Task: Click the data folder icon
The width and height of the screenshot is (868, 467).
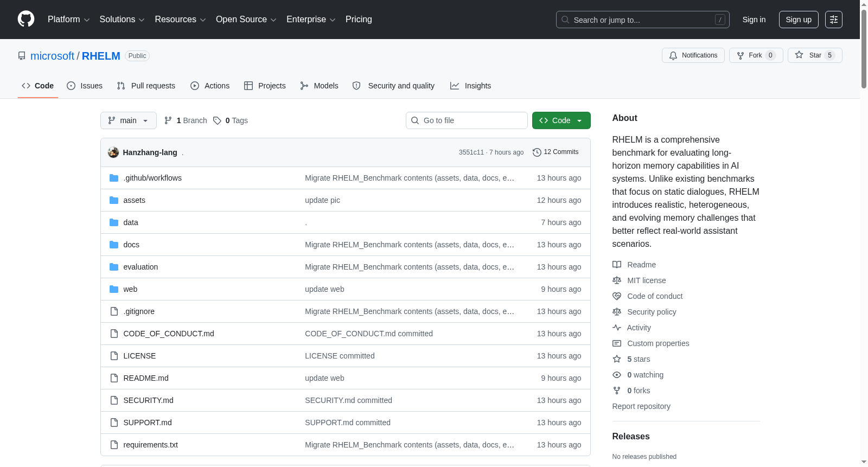Action: (x=114, y=222)
